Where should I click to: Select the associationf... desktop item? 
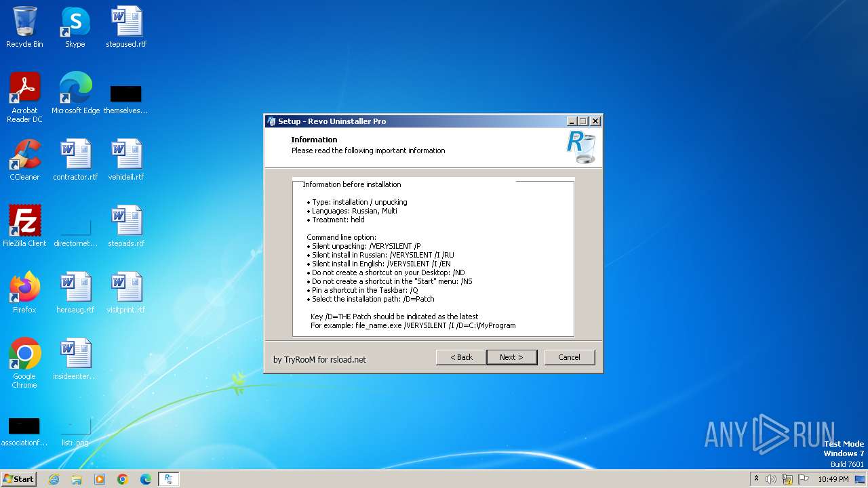(x=24, y=431)
